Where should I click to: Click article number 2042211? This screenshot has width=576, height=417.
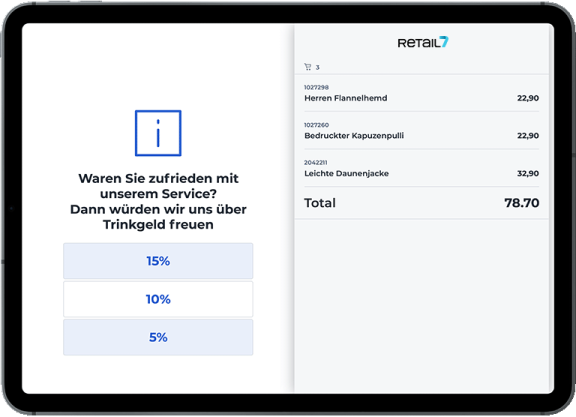tap(315, 162)
